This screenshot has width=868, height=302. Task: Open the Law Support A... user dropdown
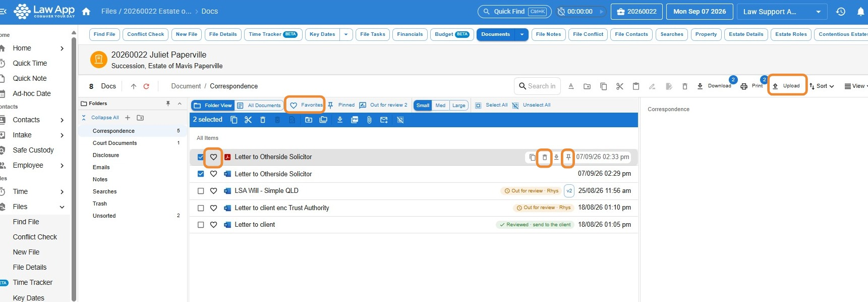[x=782, y=11]
